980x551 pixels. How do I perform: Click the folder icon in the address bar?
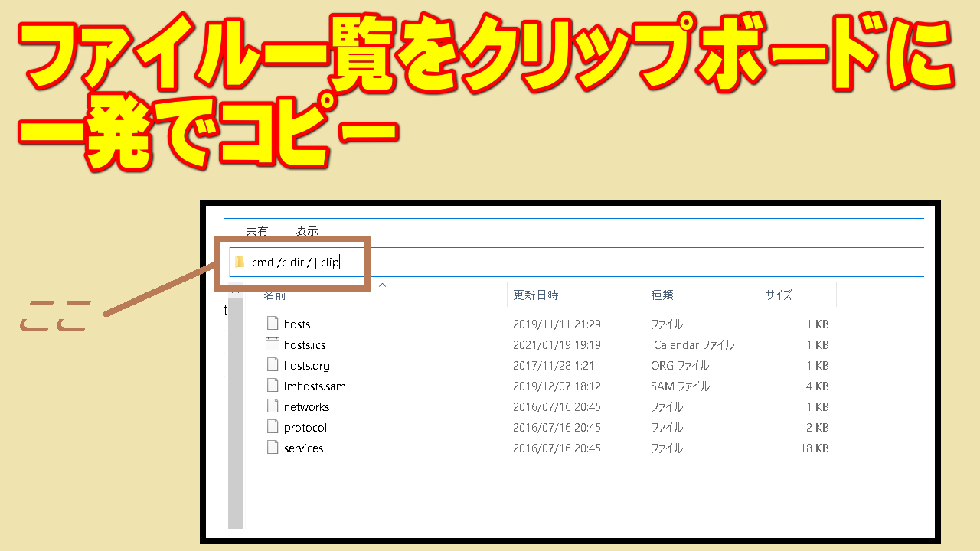(239, 262)
